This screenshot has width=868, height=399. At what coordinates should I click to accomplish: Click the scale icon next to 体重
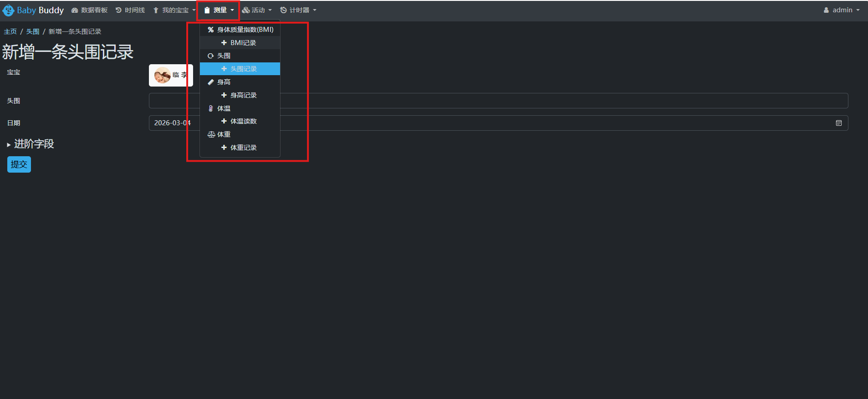click(x=211, y=134)
